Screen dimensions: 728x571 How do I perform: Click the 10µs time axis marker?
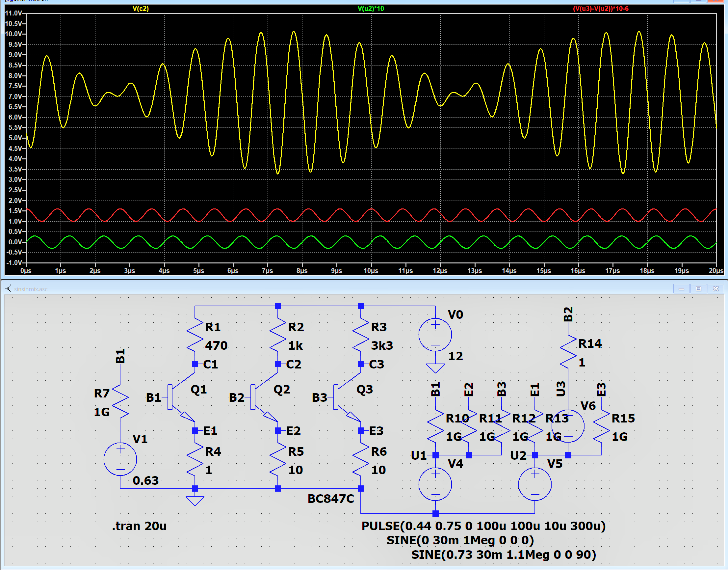pos(371,271)
